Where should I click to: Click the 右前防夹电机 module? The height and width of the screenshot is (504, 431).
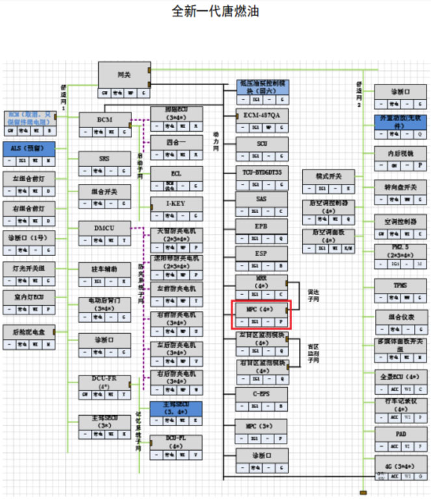(177, 324)
